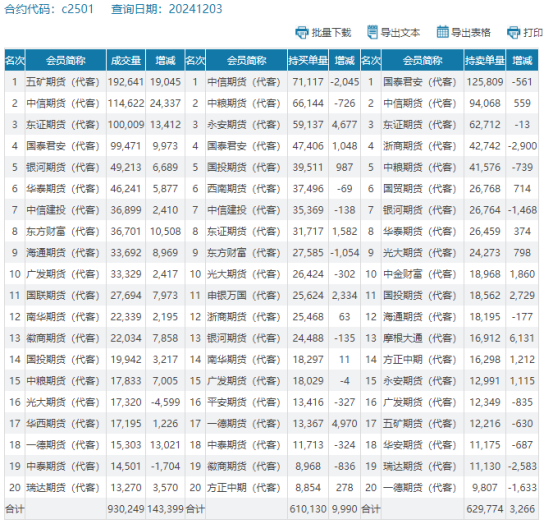This screenshot has width=554, height=524.
Task: Click volume change value 13,021
Action: click(165, 445)
